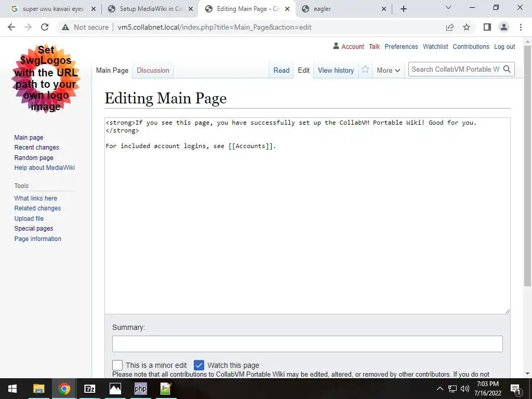Close the eagler tab
The width and height of the screenshot is (532, 399).
(x=384, y=9)
